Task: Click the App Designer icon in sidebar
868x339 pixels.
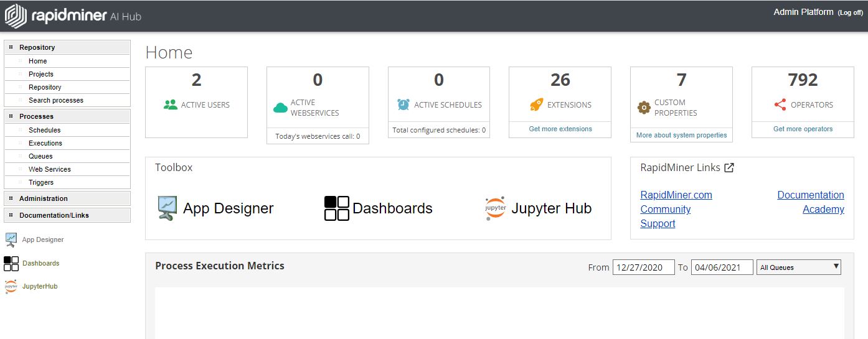Action: coord(11,239)
